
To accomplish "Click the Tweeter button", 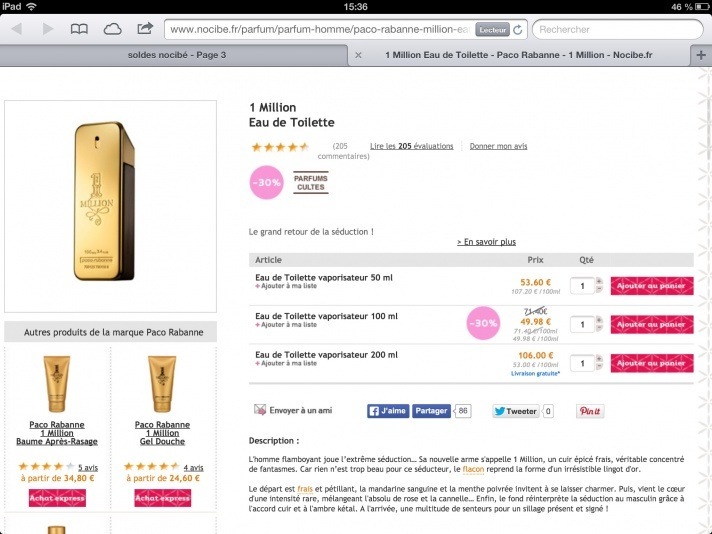I will (516, 411).
